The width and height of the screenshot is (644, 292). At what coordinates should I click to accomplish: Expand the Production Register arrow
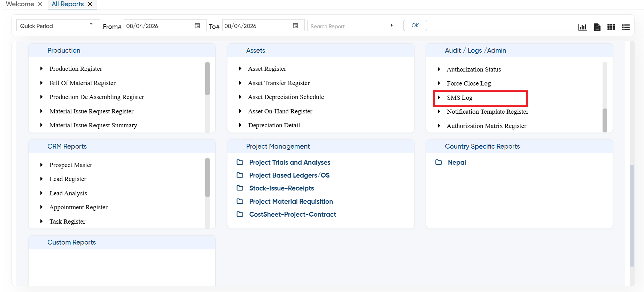41,69
